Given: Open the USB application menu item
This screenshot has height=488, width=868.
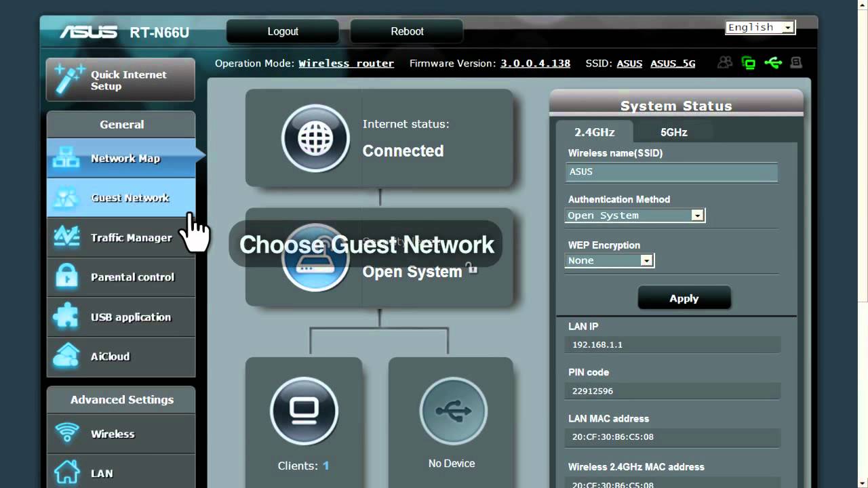Looking at the screenshot, I should [121, 317].
